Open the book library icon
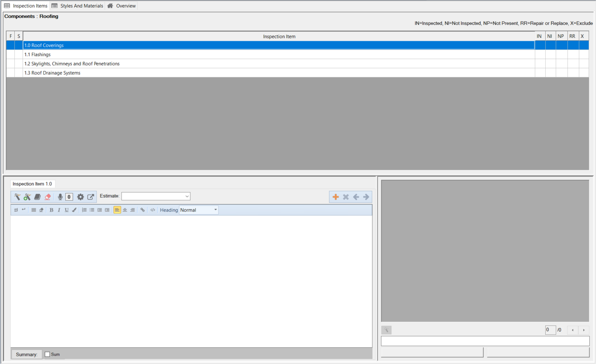The height and width of the screenshot is (364, 596). click(38, 197)
